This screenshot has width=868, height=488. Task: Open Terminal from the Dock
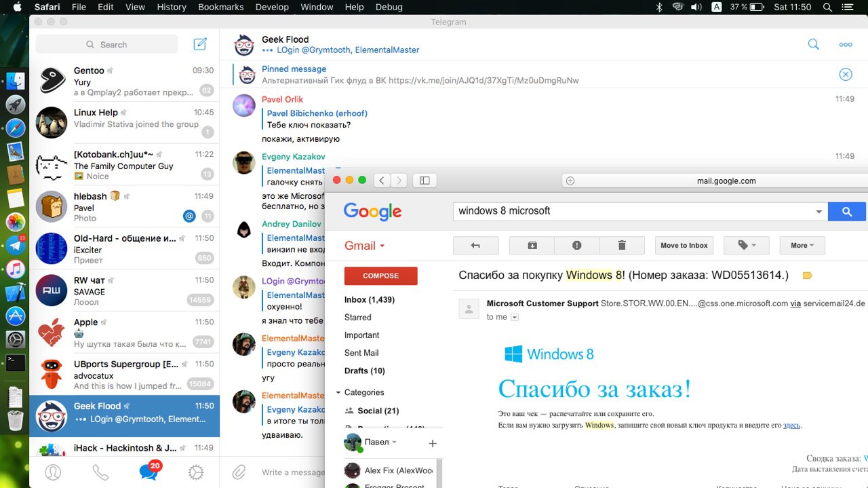click(x=15, y=362)
